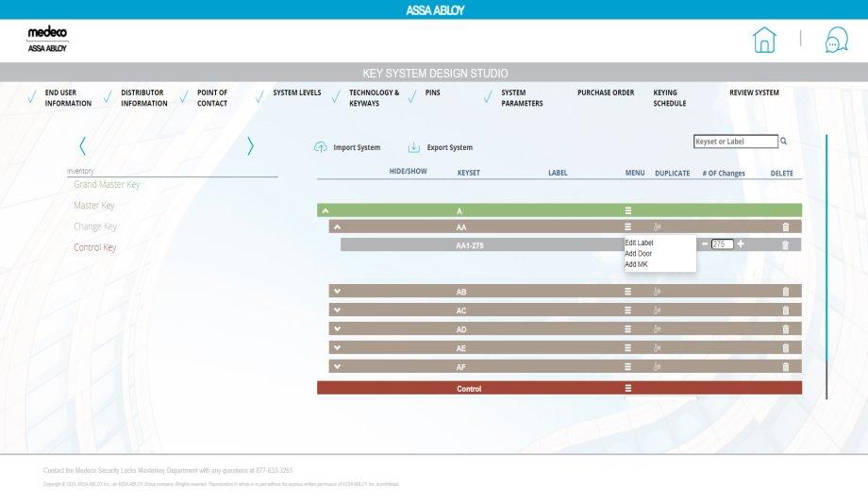Viewport: 868px width, 503px height.
Task: Go to the home page icon
Action: tap(764, 40)
